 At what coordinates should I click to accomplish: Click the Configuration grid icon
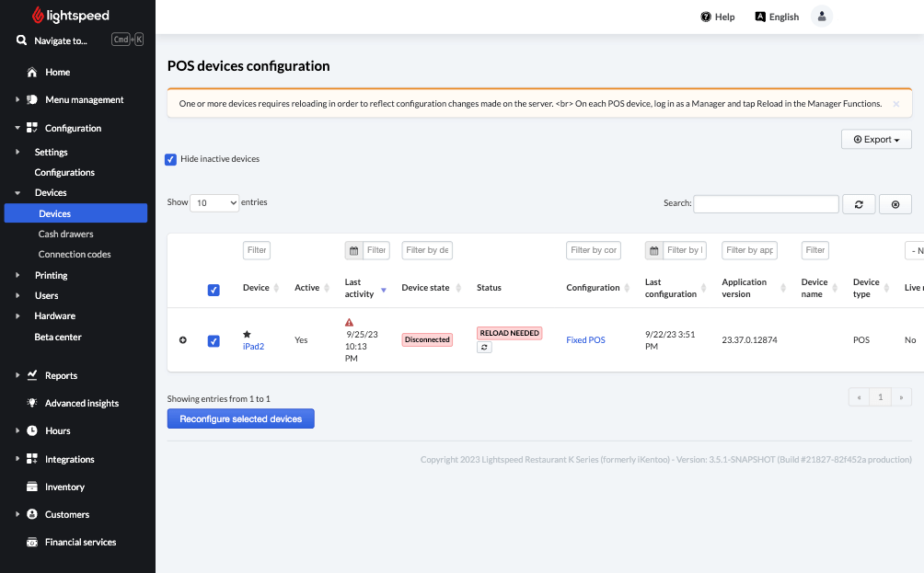pos(32,128)
